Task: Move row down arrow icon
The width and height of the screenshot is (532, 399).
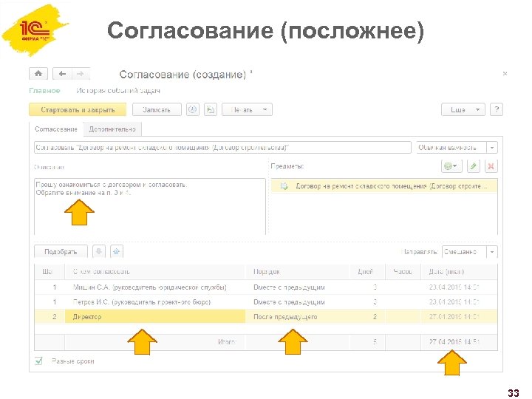Action: click(x=99, y=251)
